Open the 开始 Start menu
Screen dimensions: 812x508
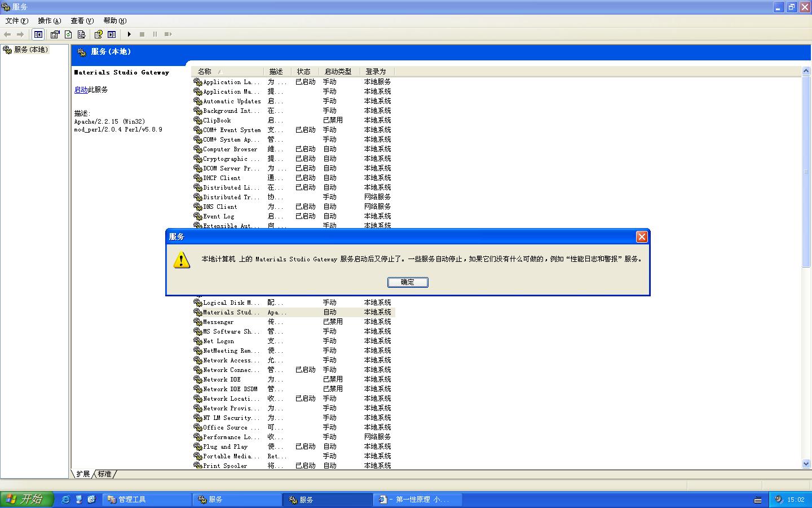[x=27, y=500]
